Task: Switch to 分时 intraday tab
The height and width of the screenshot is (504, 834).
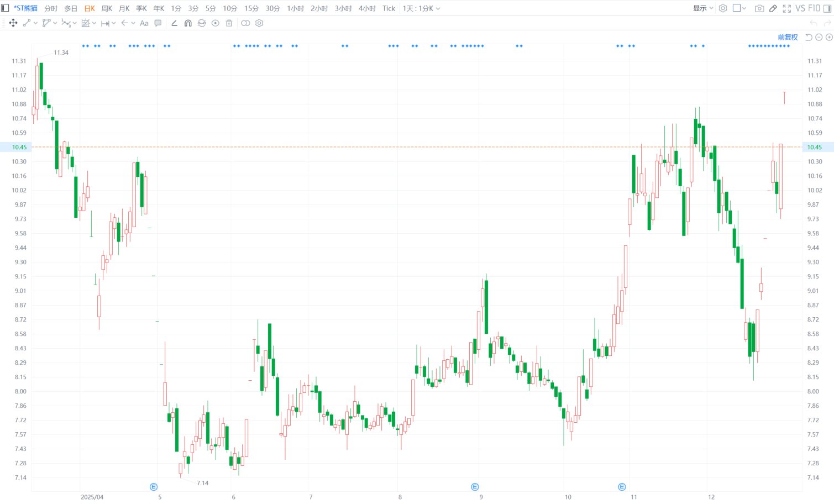Action: 51,8
